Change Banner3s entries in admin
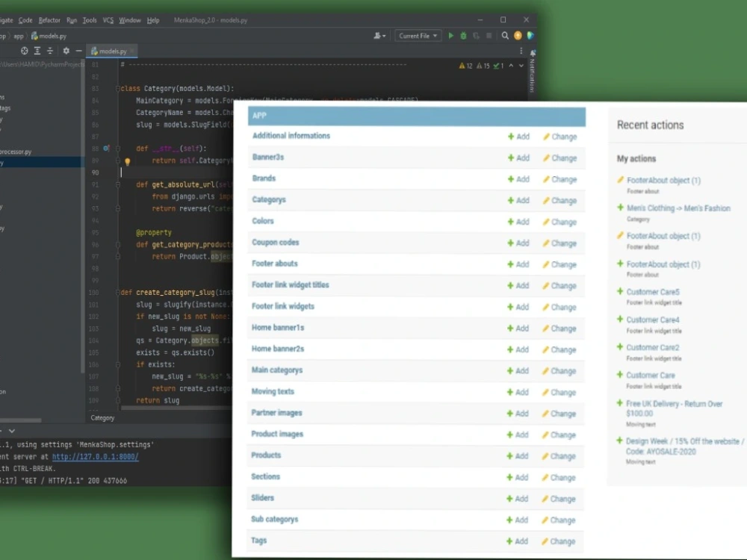Viewport: 747px width, 560px height. pyautogui.click(x=560, y=158)
